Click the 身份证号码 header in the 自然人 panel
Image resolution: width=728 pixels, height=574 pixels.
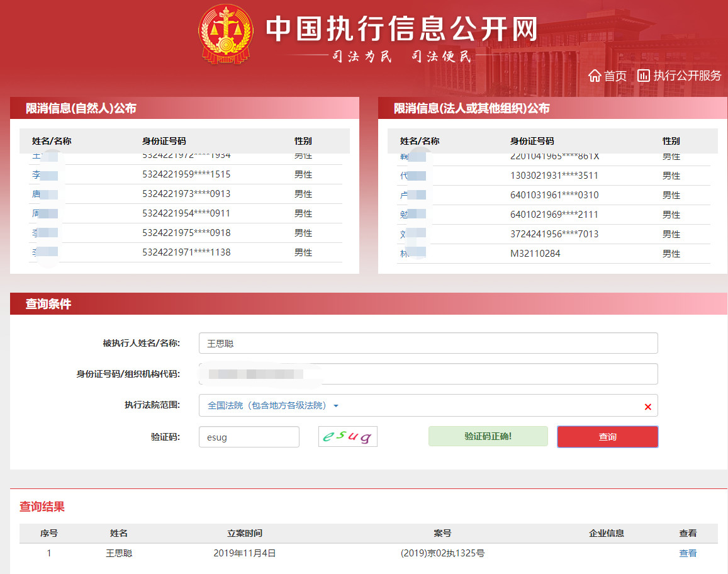(164, 141)
